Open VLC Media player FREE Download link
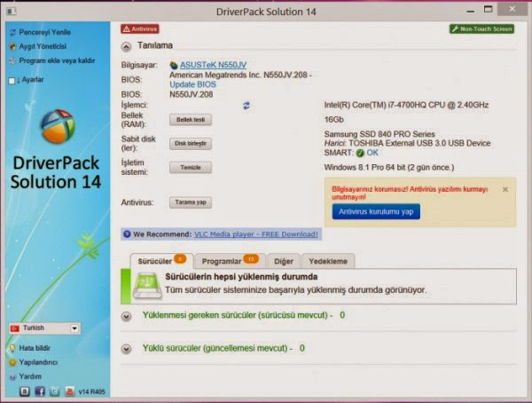Image resolution: width=532 pixels, height=403 pixels. click(x=256, y=234)
